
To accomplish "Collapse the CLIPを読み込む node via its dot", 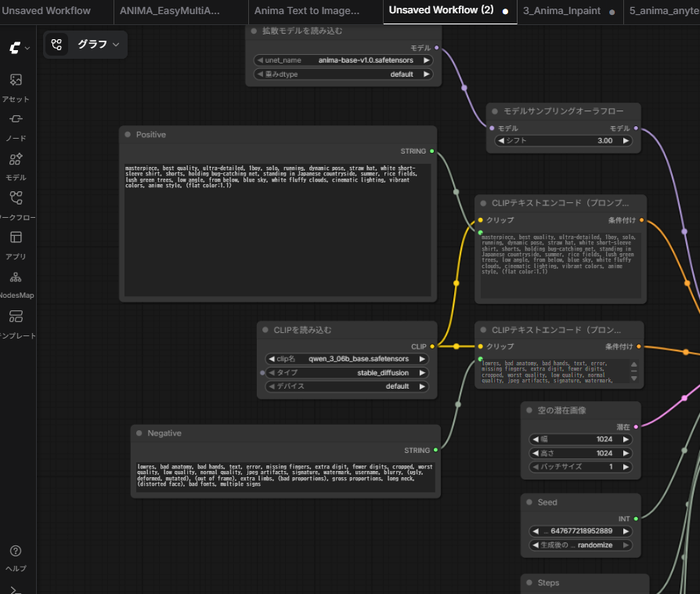I will pos(265,330).
